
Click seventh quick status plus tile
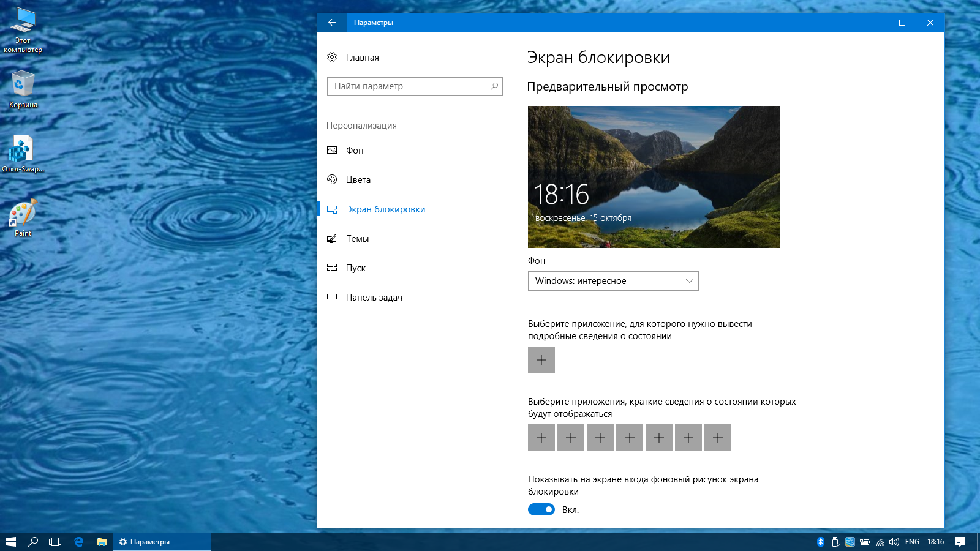click(718, 438)
